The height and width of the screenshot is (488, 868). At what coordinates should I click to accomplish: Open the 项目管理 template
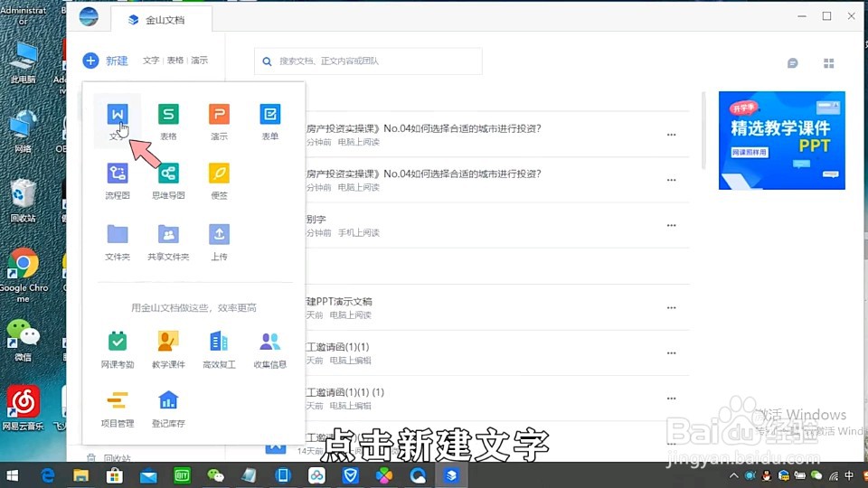[x=118, y=408]
